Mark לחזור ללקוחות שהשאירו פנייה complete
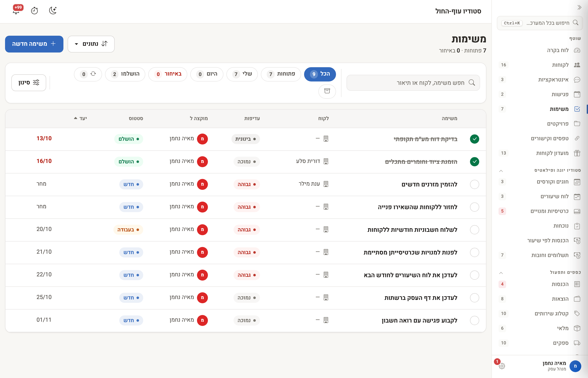 click(x=474, y=207)
